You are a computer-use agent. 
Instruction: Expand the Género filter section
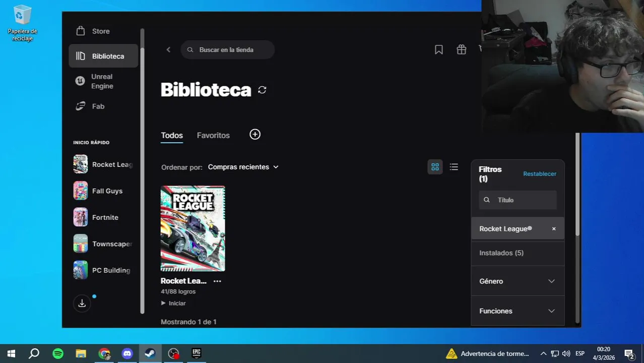click(x=518, y=281)
